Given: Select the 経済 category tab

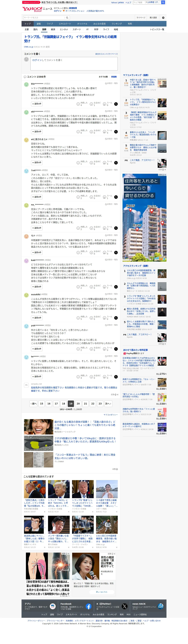Looking at the screenshot, I should tap(53, 29).
